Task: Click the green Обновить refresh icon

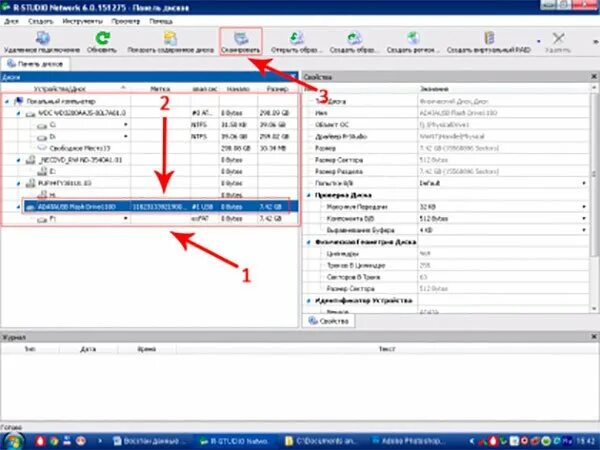Action: pyautogui.click(x=102, y=38)
